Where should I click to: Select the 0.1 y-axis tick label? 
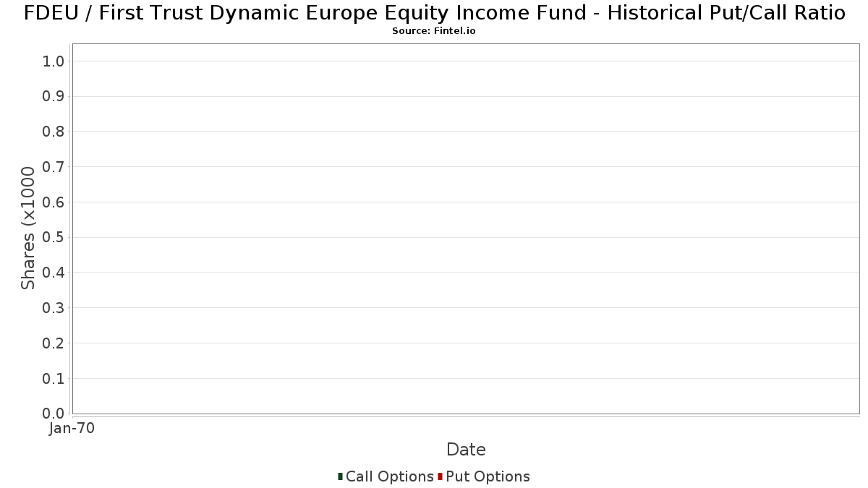[x=54, y=379]
